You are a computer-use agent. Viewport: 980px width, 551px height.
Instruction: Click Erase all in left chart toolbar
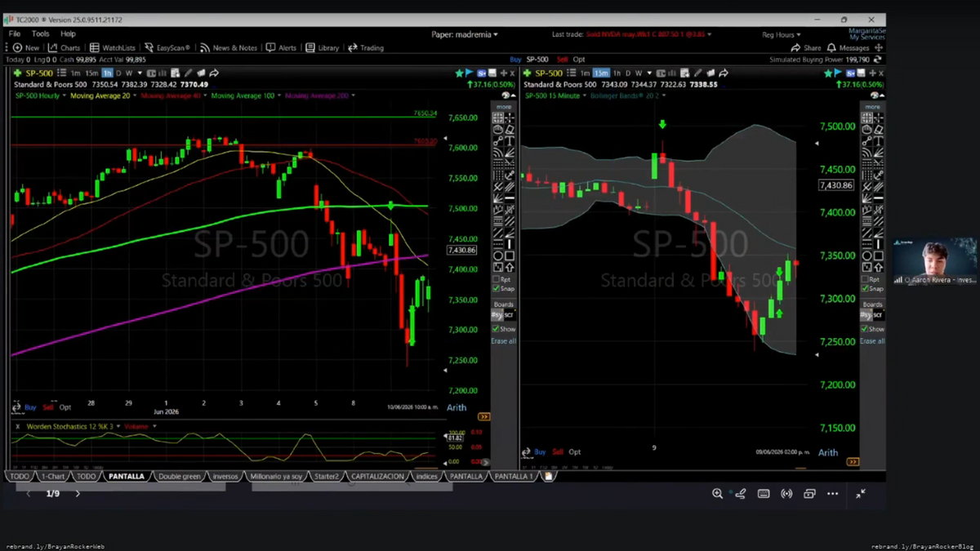click(504, 341)
